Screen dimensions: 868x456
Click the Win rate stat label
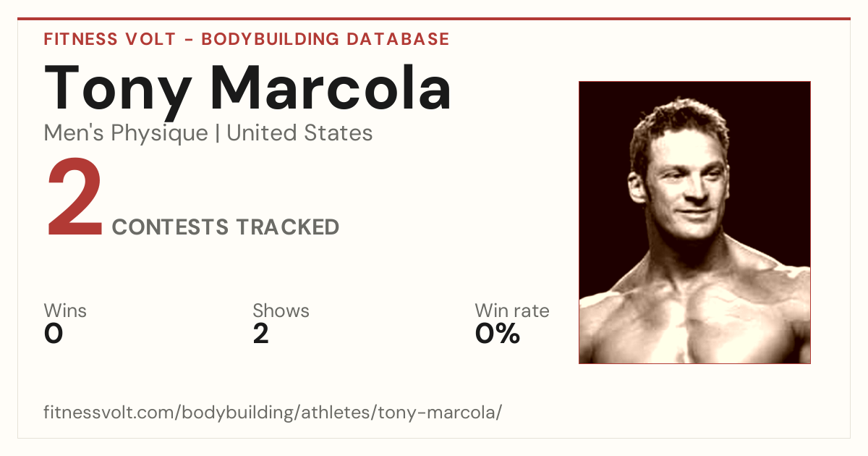point(512,311)
